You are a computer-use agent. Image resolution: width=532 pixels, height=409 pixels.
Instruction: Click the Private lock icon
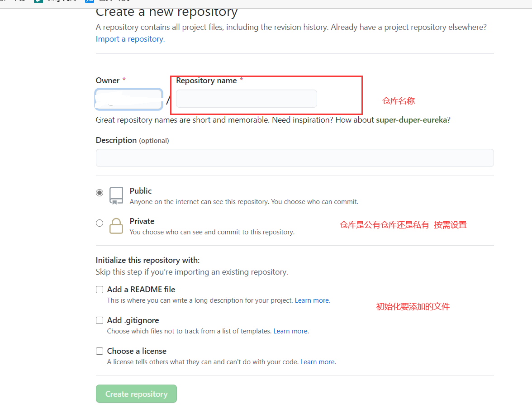(116, 226)
